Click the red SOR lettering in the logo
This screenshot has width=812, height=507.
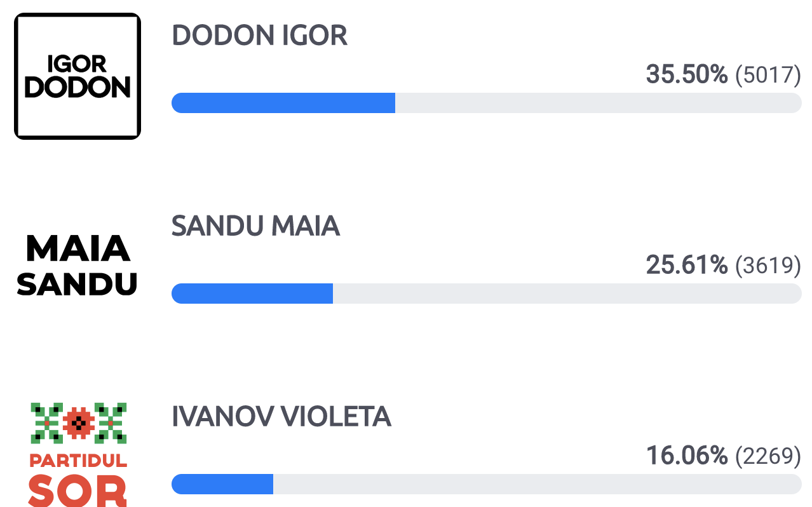pos(78,489)
